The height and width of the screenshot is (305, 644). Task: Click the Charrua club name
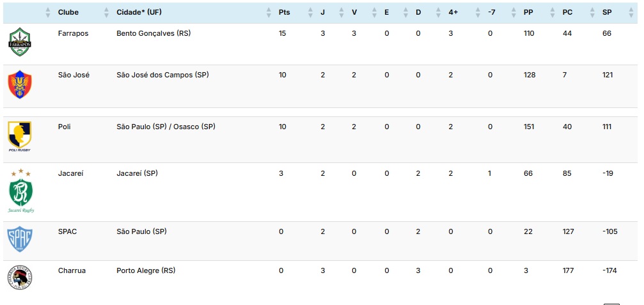pyautogui.click(x=72, y=271)
